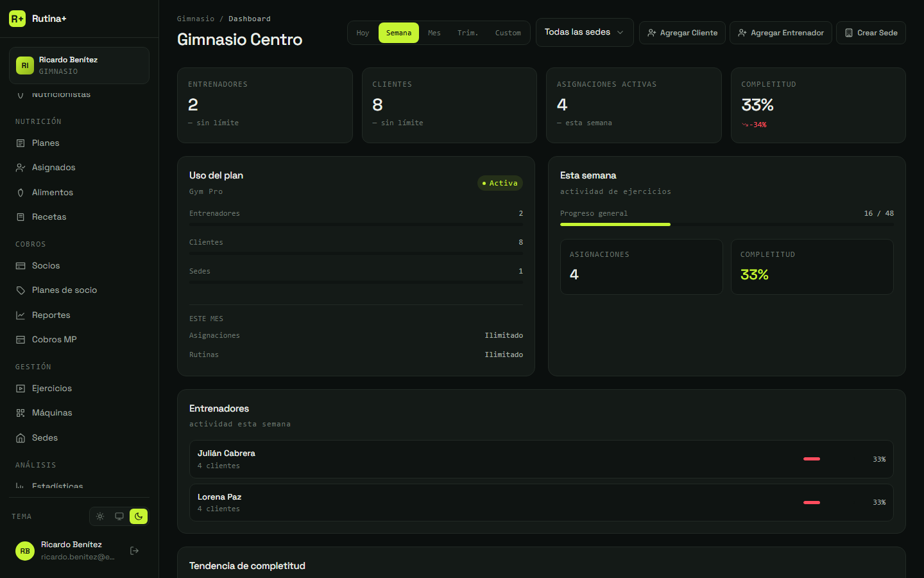The height and width of the screenshot is (578, 924).
Task: Switch to light theme sun toggle
Action: 100,516
